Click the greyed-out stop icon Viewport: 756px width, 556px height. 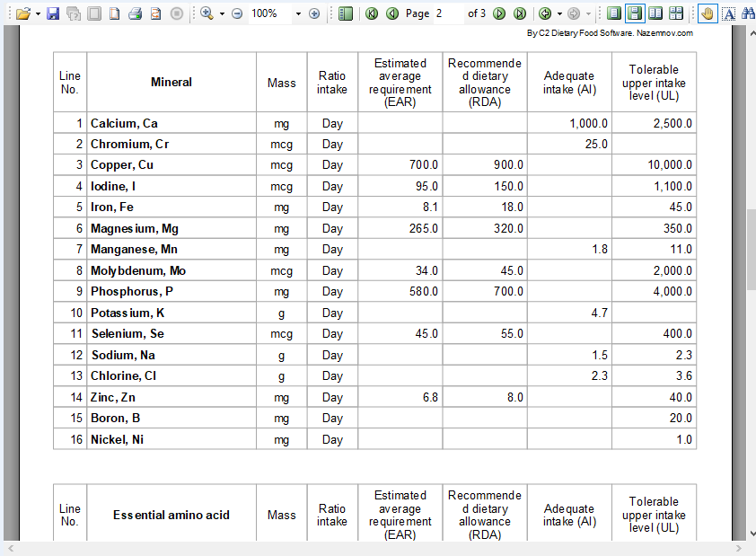177,13
